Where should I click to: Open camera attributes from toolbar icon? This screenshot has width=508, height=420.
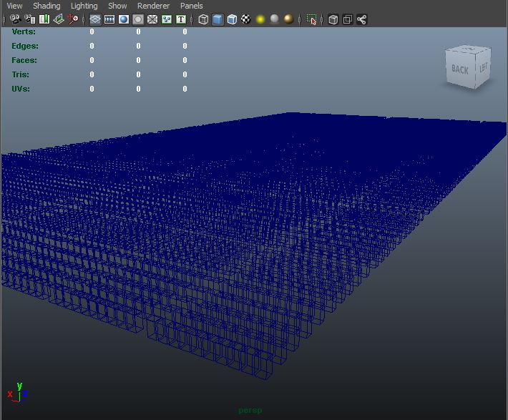29,19
